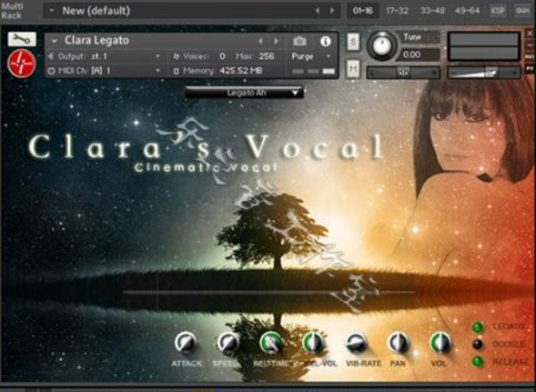This screenshot has height=392, width=536.
Task: Enable the DOUBLE LED switch
Action: [x=477, y=344]
